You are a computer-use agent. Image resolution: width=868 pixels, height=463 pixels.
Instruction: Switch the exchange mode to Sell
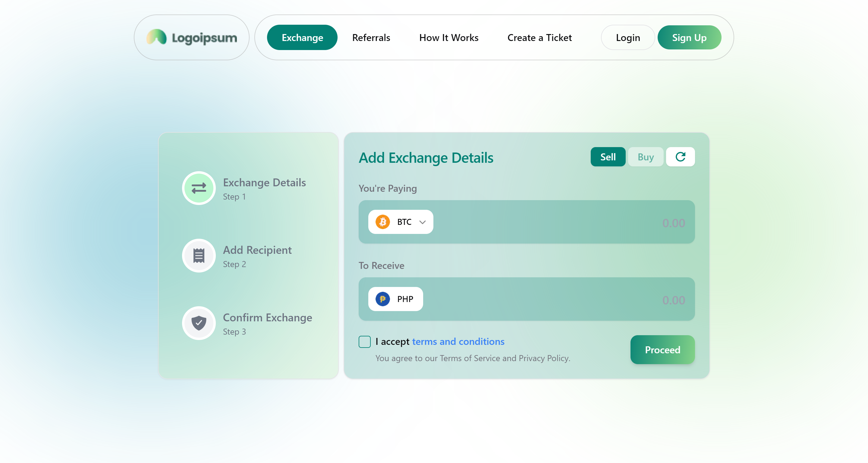tap(608, 157)
